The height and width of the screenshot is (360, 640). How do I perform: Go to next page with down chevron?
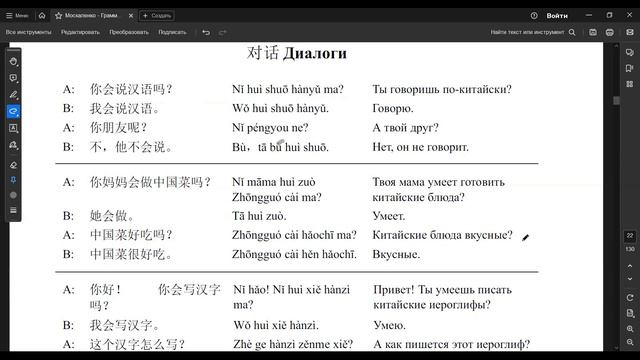(630, 279)
